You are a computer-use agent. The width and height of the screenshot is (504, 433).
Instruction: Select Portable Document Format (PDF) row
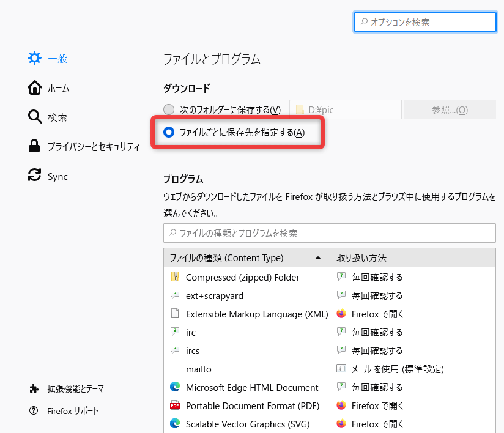(330, 405)
